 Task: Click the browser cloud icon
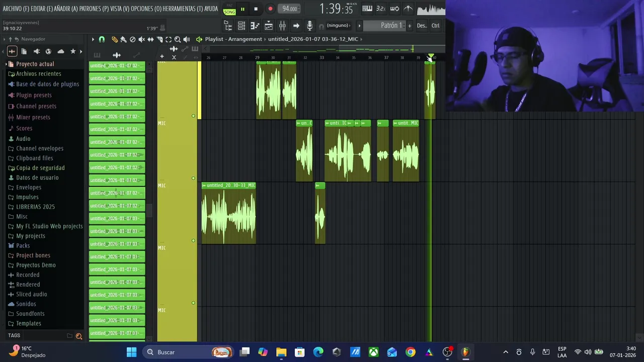coord(61,51)
